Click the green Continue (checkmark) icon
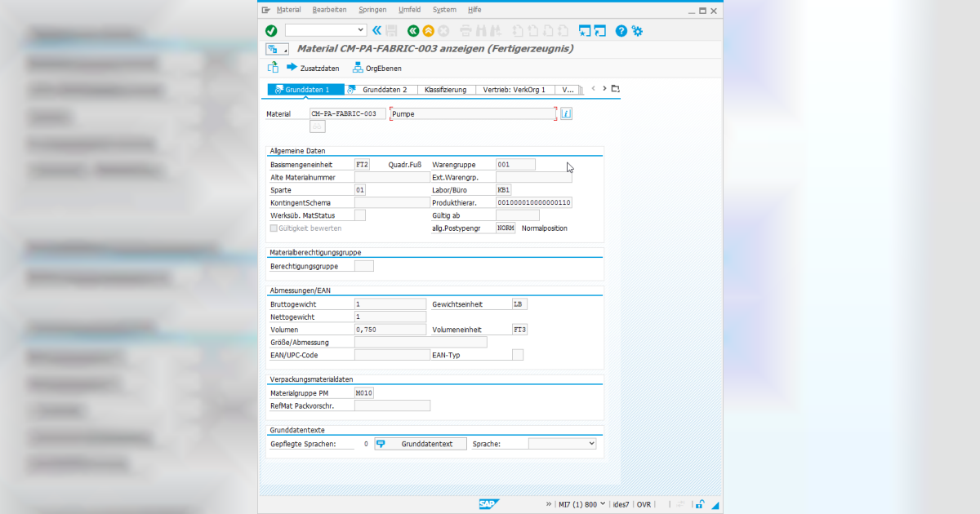980x514 pixels. click(x=270, y=30)
